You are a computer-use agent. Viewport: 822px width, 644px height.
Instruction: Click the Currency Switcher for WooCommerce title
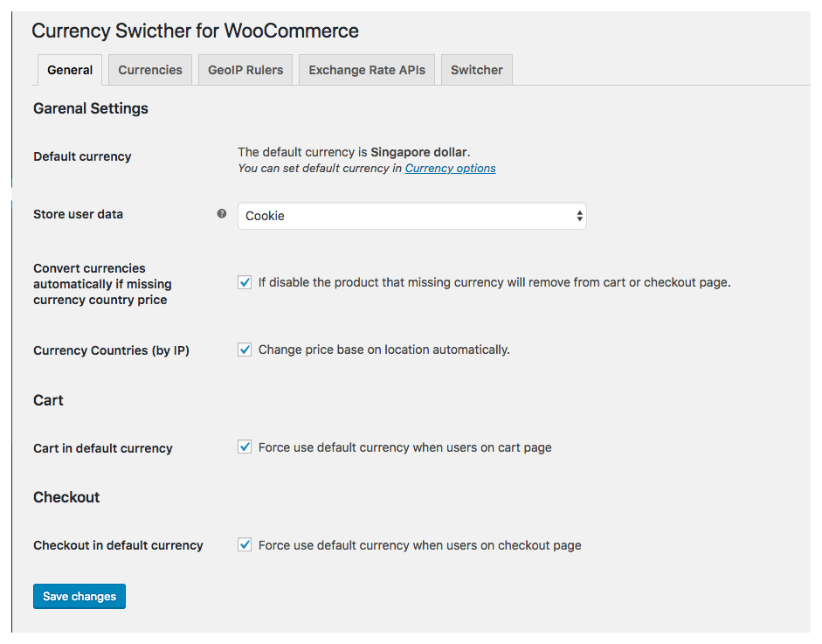pyautogui.click(x=195, y=31)
